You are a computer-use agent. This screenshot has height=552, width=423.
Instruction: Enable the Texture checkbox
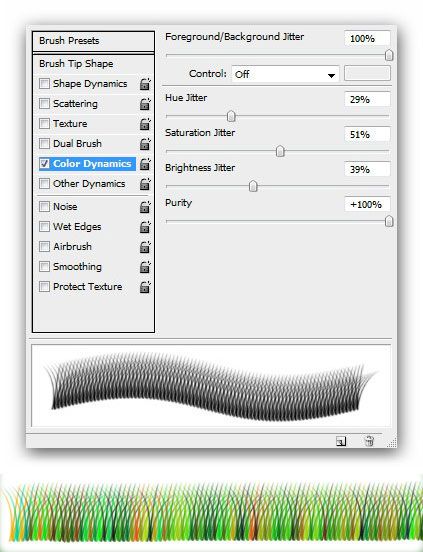(x=44, y=124)
